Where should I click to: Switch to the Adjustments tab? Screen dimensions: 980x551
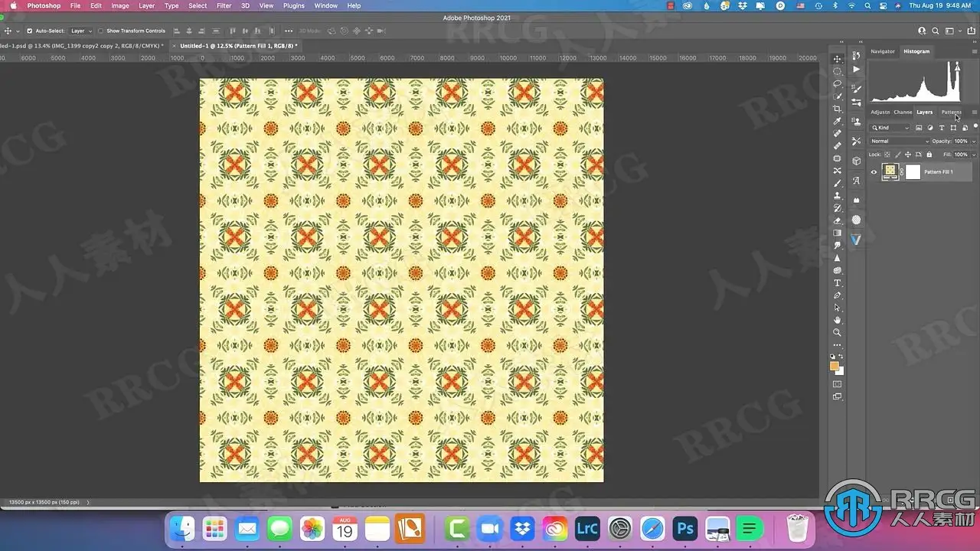click(880, 112)
